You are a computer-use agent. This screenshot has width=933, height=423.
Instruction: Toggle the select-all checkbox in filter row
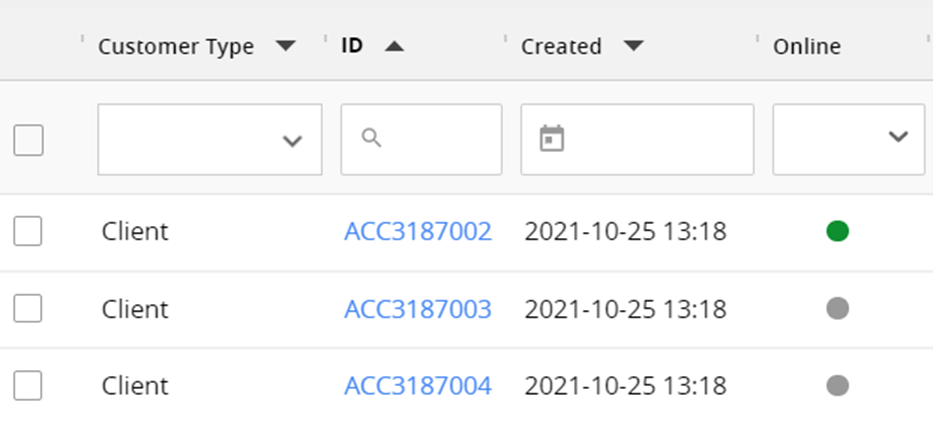28,140
